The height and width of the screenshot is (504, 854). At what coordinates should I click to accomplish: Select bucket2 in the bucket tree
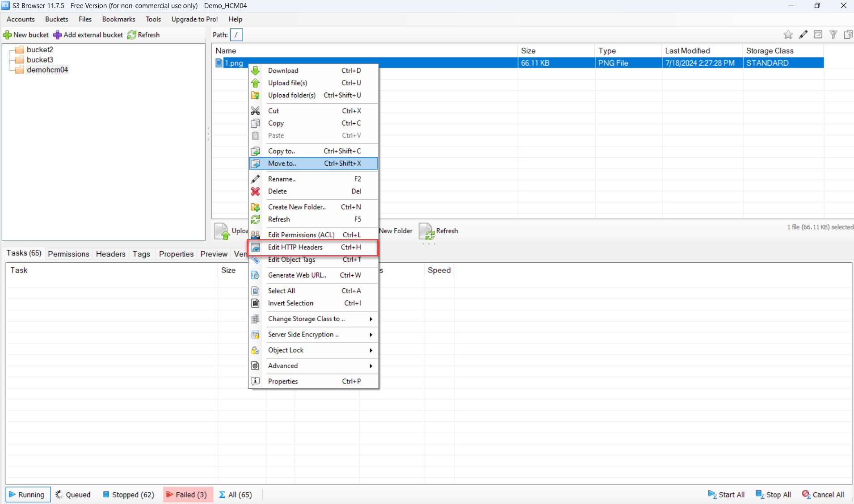click(40, 50)
